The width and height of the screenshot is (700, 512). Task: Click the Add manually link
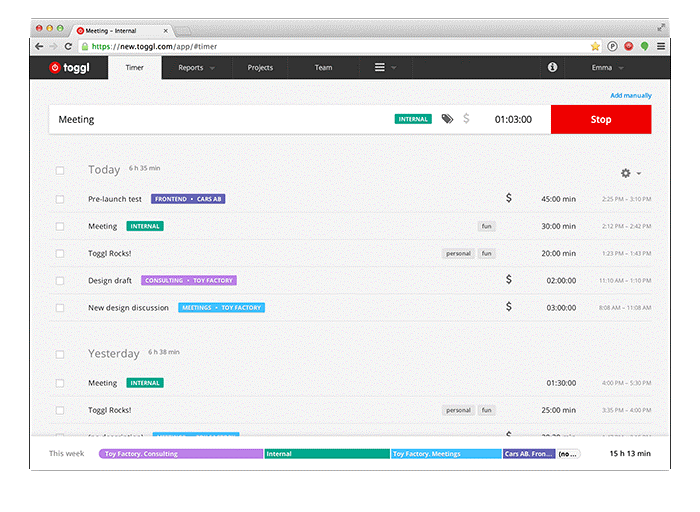coord(631,96)
